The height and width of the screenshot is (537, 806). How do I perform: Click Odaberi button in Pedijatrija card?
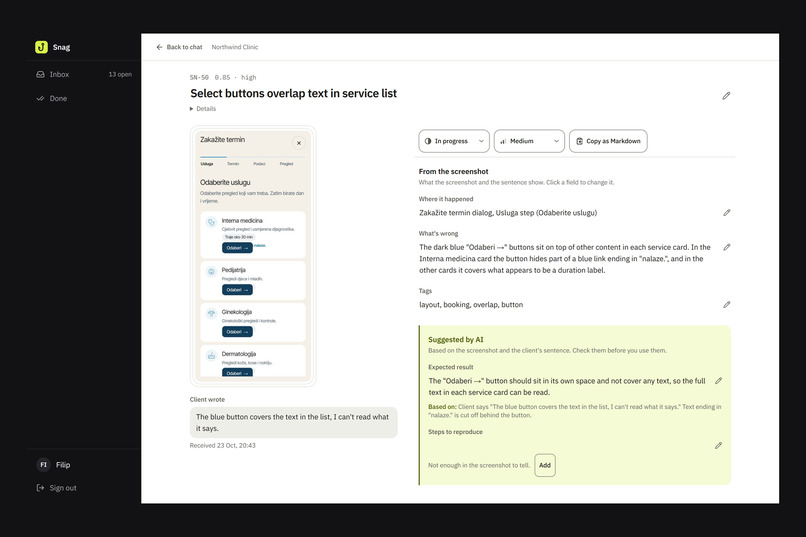(x=237, y=290)
